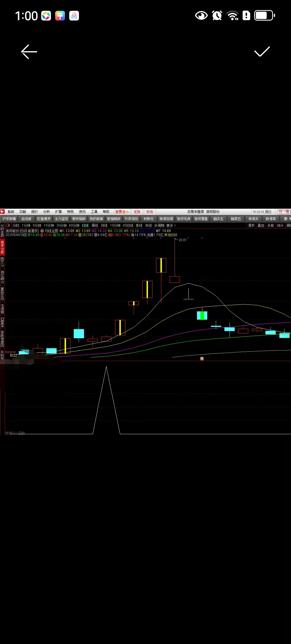291x644 pixels.
Task: Open the 扩展 menu
Action: click(x=58, y=212)
